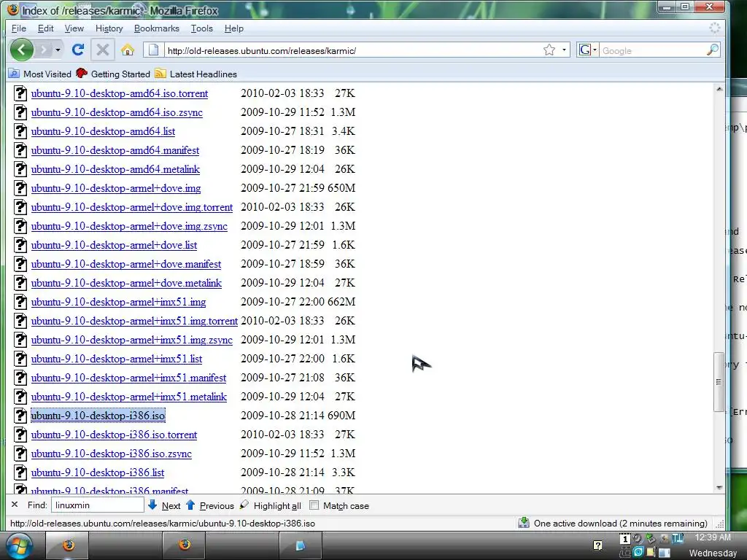Open the Bookmarks menu
Viewport: 747px width, 560px height.
point(157,28)
